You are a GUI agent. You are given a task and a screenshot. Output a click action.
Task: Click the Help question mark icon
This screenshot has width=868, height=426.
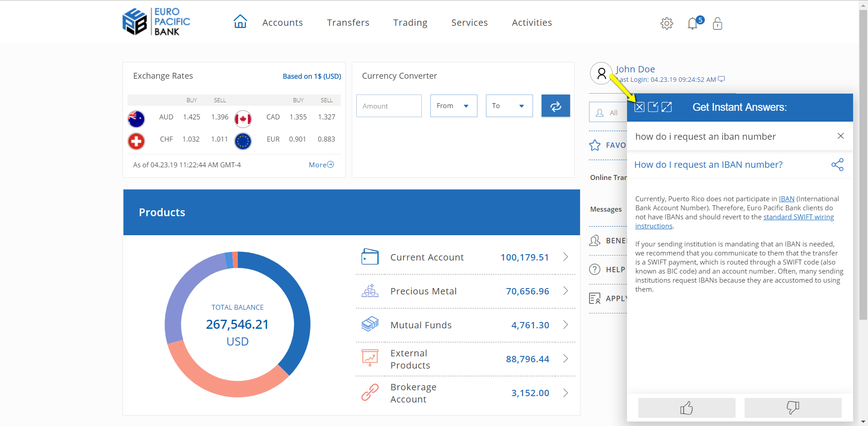click(x=595, y=270)
